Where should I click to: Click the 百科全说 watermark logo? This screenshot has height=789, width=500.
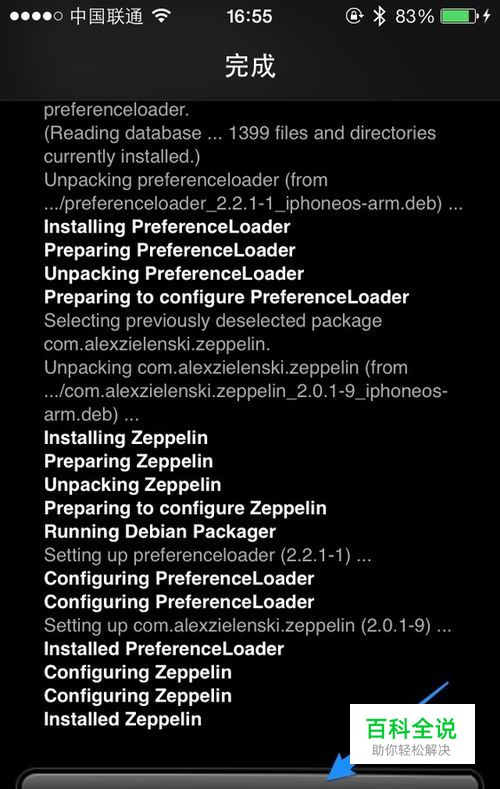412,734
